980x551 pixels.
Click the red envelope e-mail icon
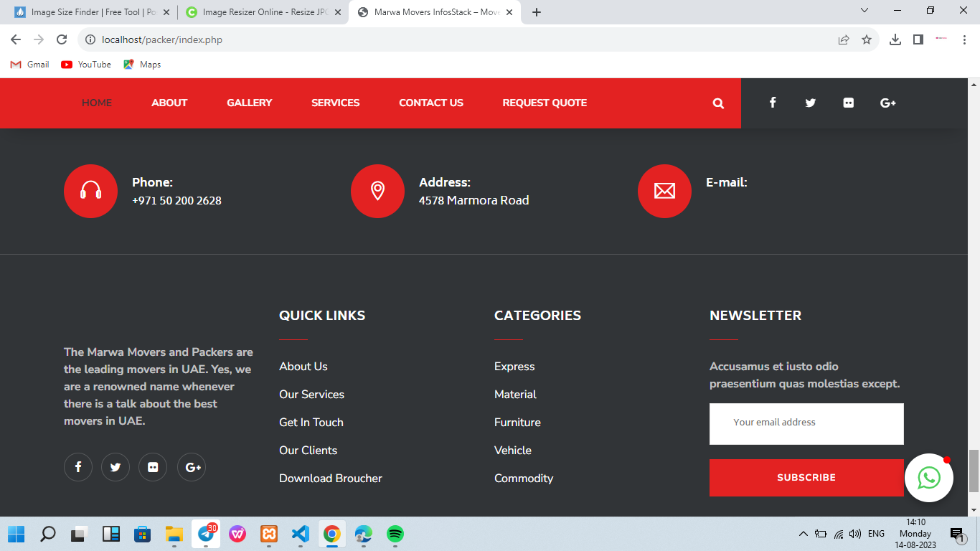point(664,191)
